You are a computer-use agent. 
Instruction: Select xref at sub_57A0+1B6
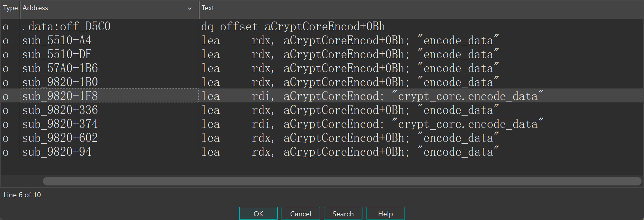[x=60, y=68]
